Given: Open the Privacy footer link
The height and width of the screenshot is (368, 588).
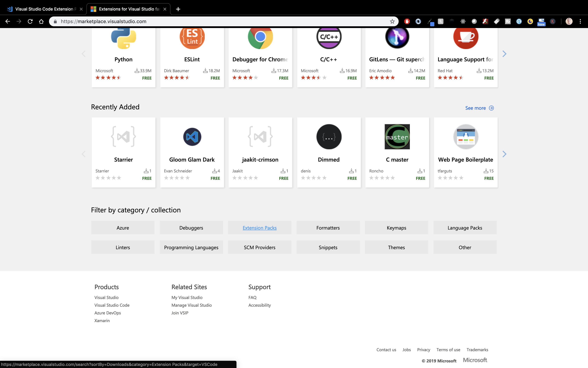Looking at the screenshot, I should point(423,349).
